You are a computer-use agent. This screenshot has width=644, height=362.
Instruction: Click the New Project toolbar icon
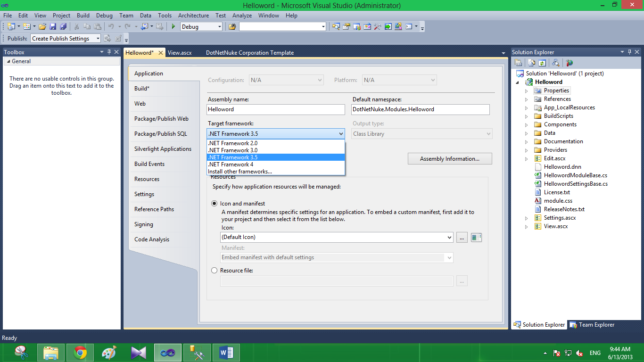10,26
